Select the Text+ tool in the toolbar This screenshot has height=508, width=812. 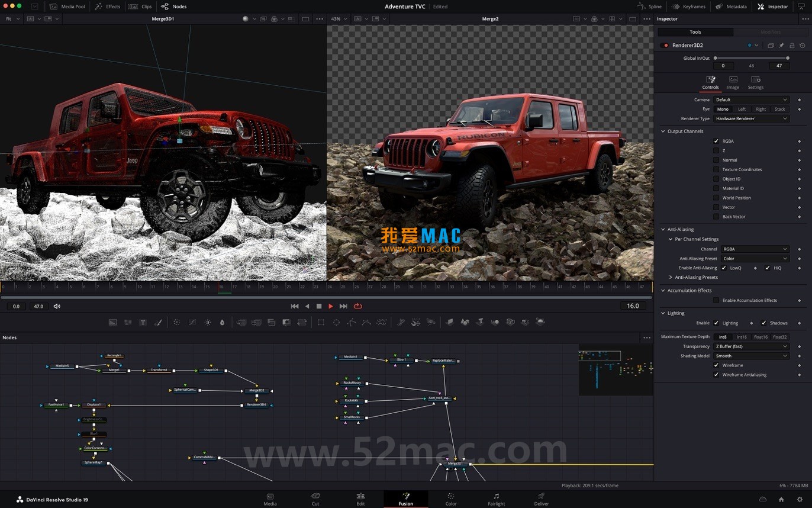[x=143, y=322]
